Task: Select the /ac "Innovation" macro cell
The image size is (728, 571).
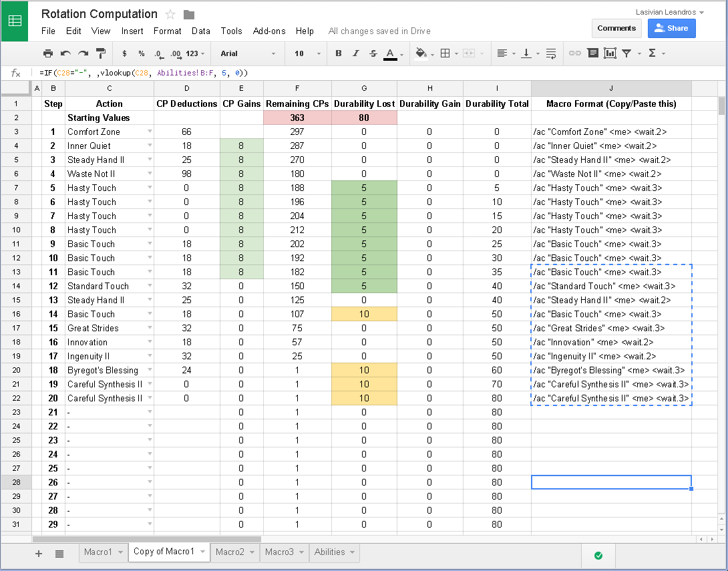Action: (x=611, y=342)
